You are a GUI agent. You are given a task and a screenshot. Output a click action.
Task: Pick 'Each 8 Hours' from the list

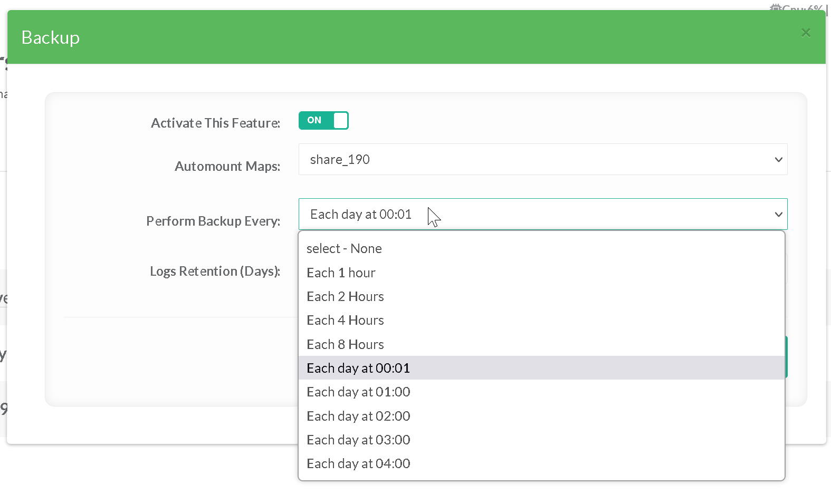tap(345, 344)
